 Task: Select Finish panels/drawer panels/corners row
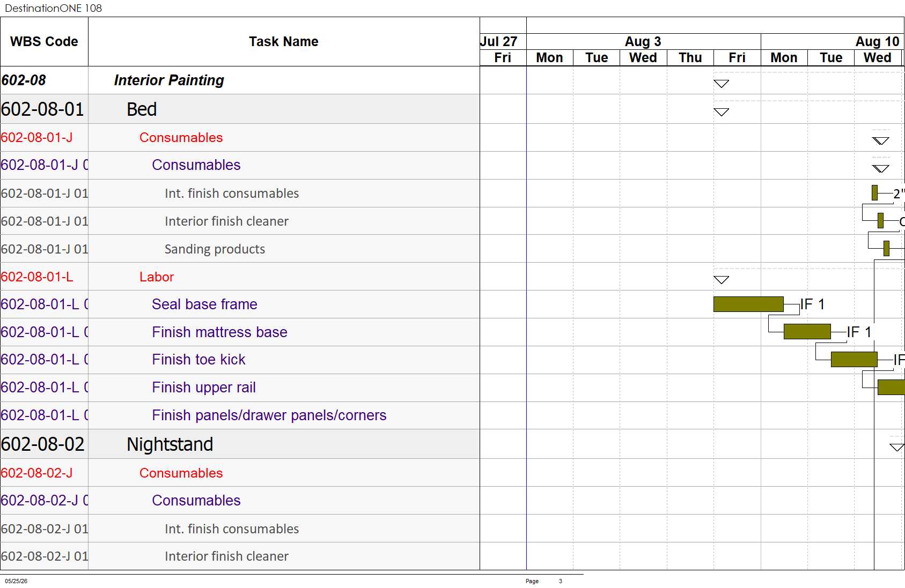pyautogui.click(x=240, y=415)
